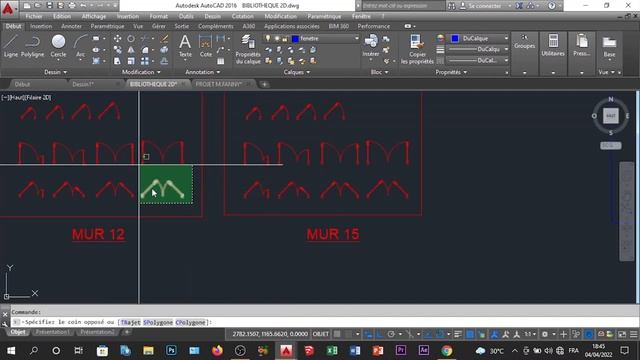Image resolution: width=640 pixels, height=360 pixels.
Task: Switch to Dessin1 document tab
Action: pos(83,84)
